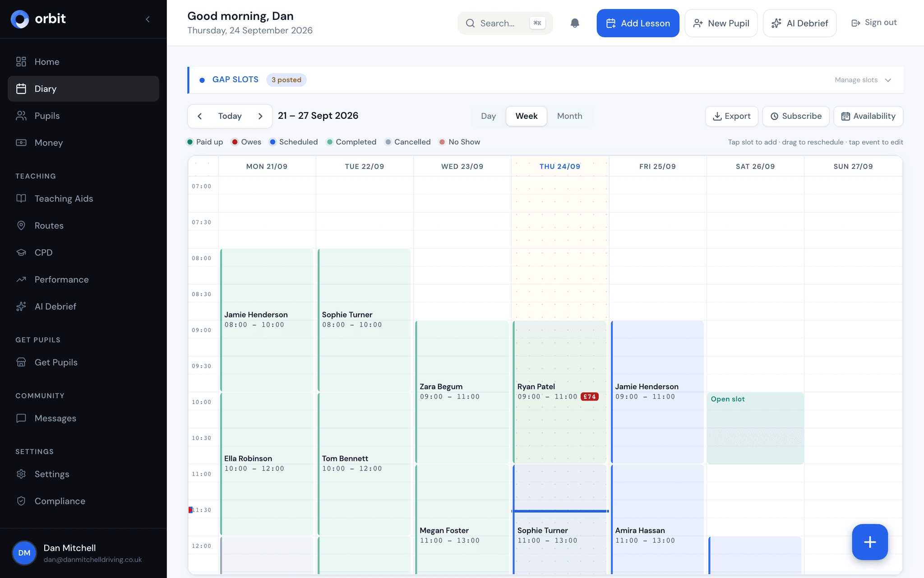
Task: Export the diary
Action: point(731,116)
